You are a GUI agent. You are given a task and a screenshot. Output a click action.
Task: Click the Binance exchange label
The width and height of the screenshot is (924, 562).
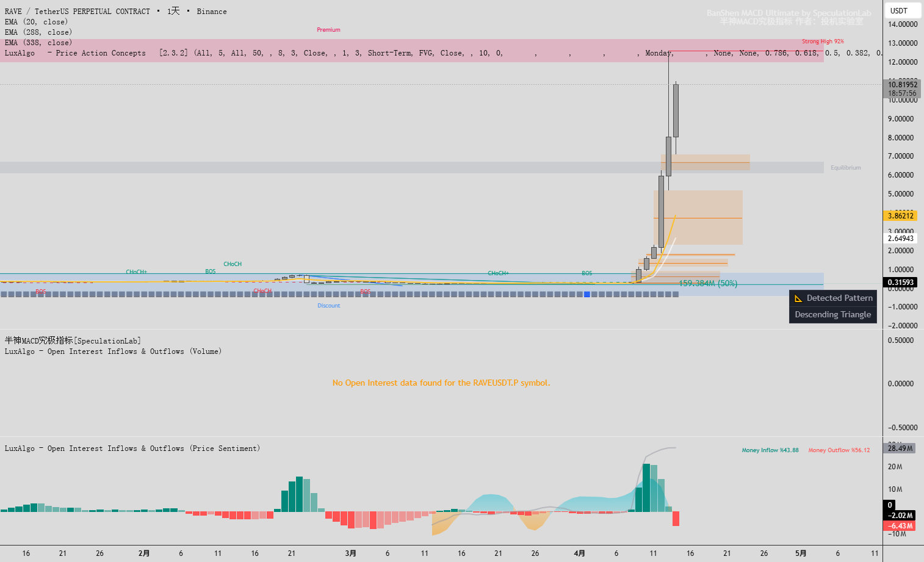[x=212, y=12]
